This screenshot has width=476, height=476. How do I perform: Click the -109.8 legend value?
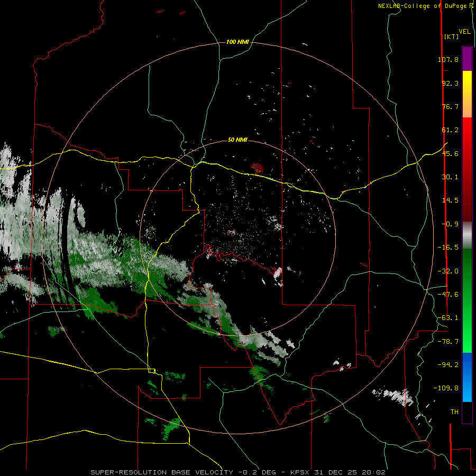446,388
